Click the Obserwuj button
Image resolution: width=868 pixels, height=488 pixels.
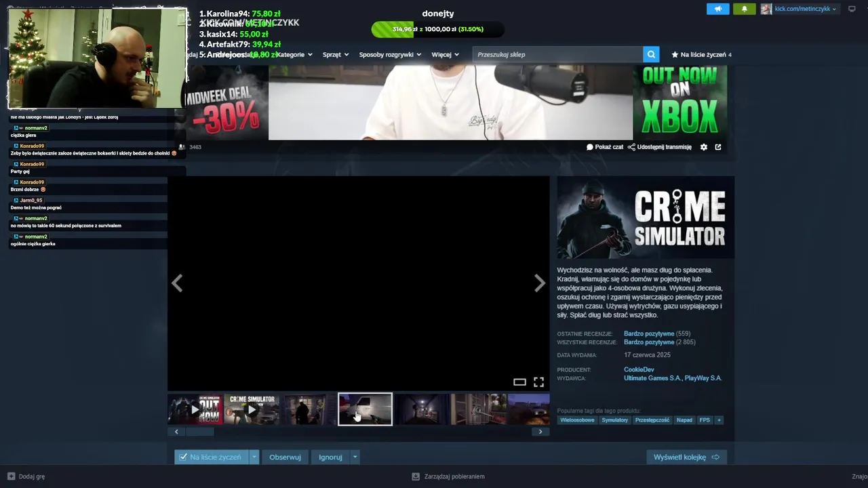coord(285,457)
